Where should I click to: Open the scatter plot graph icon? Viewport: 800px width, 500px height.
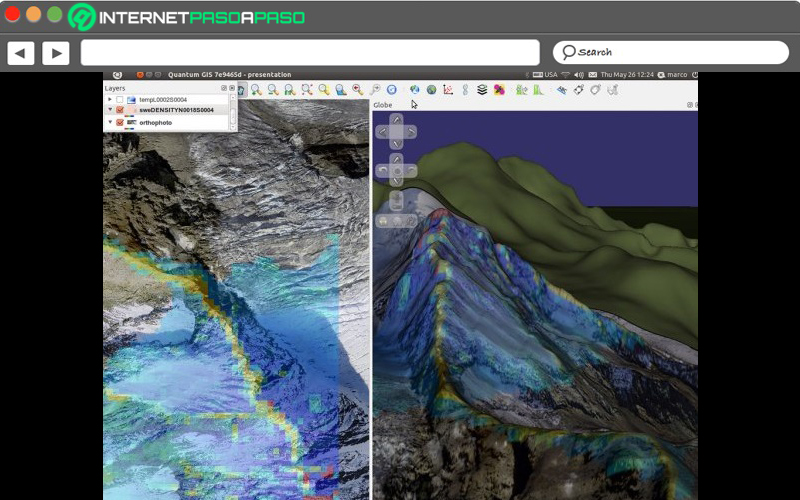[x=448, y=90]
